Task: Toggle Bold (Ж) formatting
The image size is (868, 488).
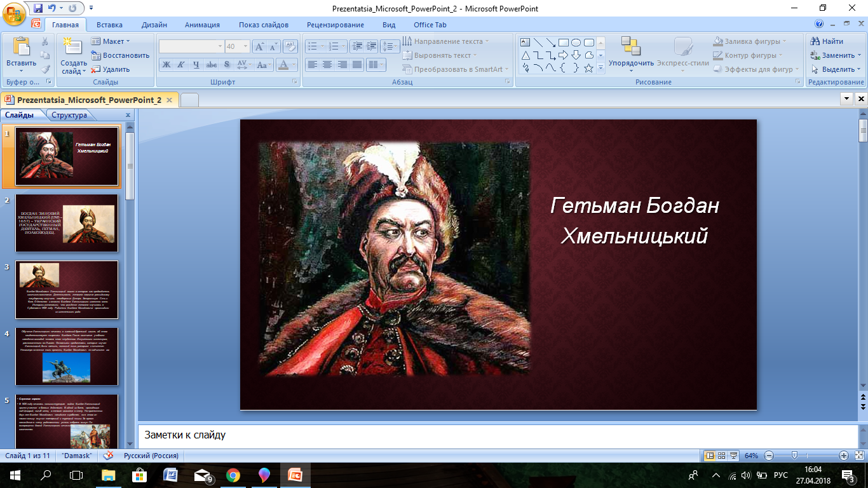Action: click(166, 65)
